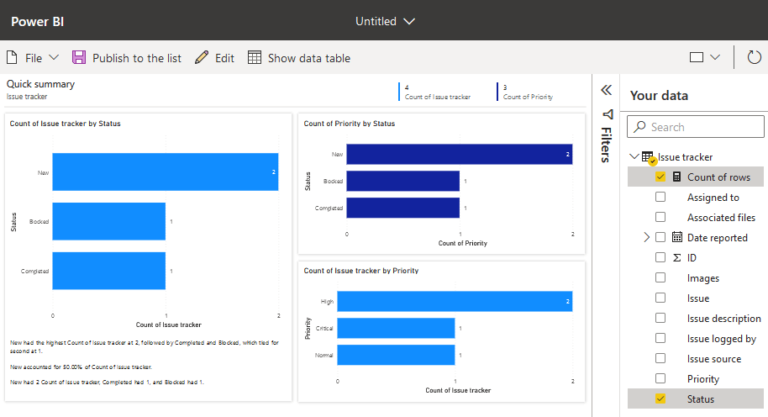The width and height of the screenshot is (768, 417).
Task: Select the Completed bar in Issue tracker by Status
Action: pos(109,271)
